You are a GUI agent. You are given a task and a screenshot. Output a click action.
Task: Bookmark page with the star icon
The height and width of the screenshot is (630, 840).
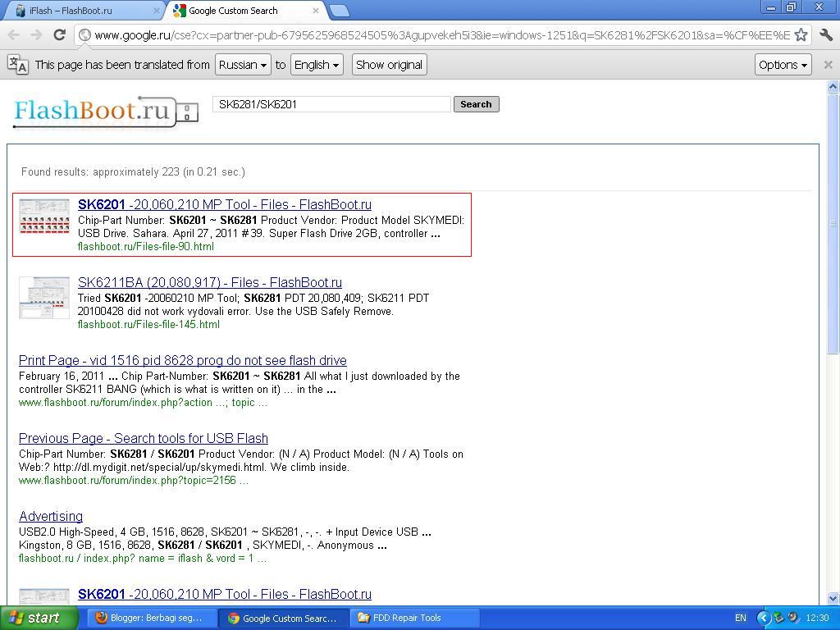coord(801,35)
